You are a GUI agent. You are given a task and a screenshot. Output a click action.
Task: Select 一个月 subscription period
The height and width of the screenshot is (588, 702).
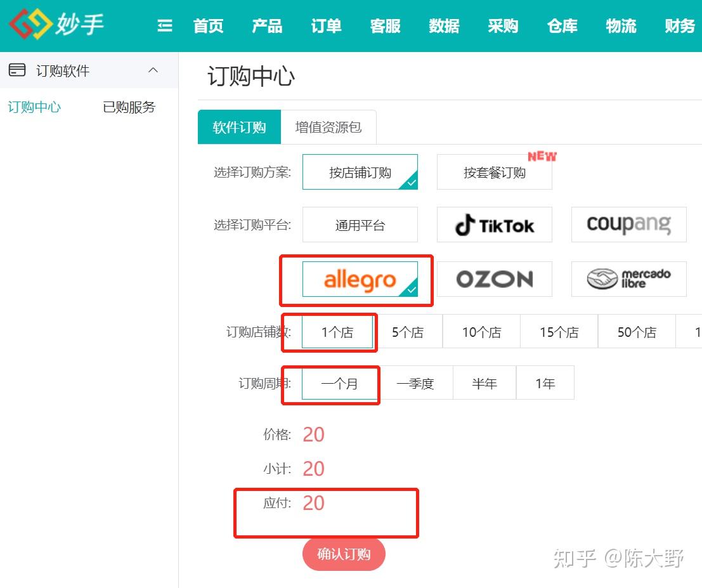pyautogui.click(x=339, y=383)
